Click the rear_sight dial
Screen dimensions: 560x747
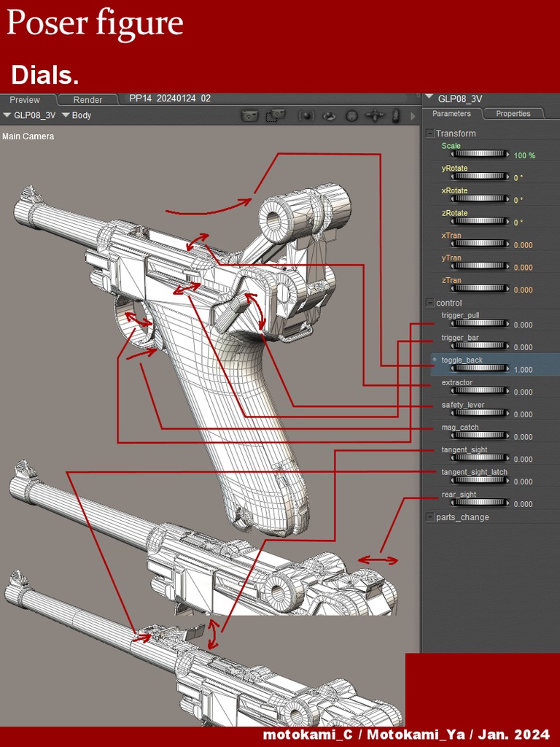(480, 503)
